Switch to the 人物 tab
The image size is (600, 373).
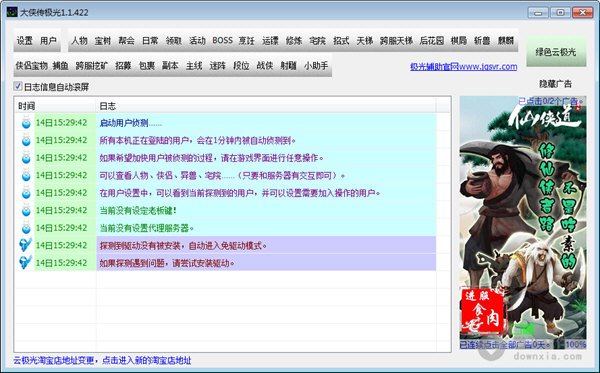(80, 41)
